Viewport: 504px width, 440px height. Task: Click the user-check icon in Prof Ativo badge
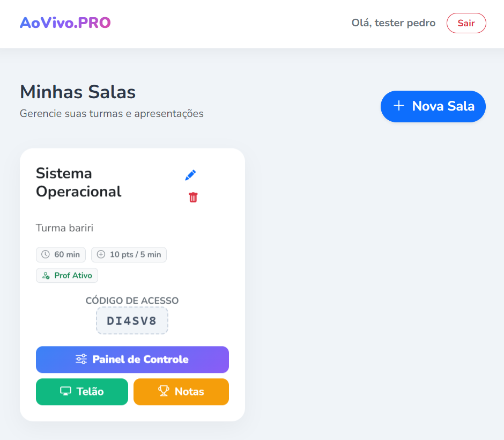point(46,276)
